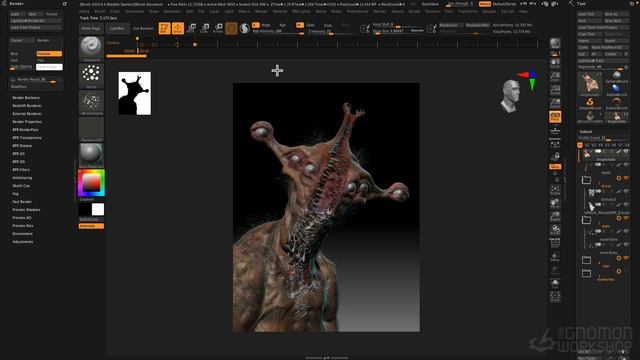Select the Rotate transform icon in top toolbar
The image size is (640, 360).
pyautogui.click(x=218, y=28)
